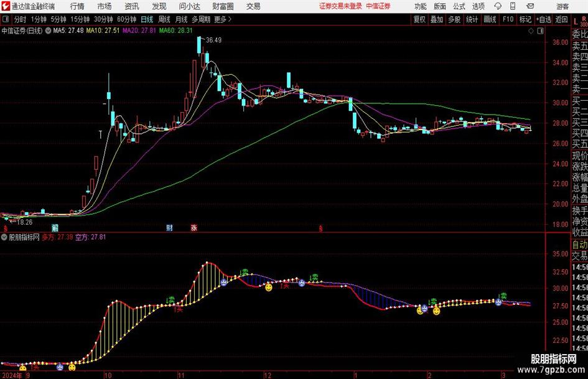
Task: Open the 版面 menu
Action: tap(440, 6)
